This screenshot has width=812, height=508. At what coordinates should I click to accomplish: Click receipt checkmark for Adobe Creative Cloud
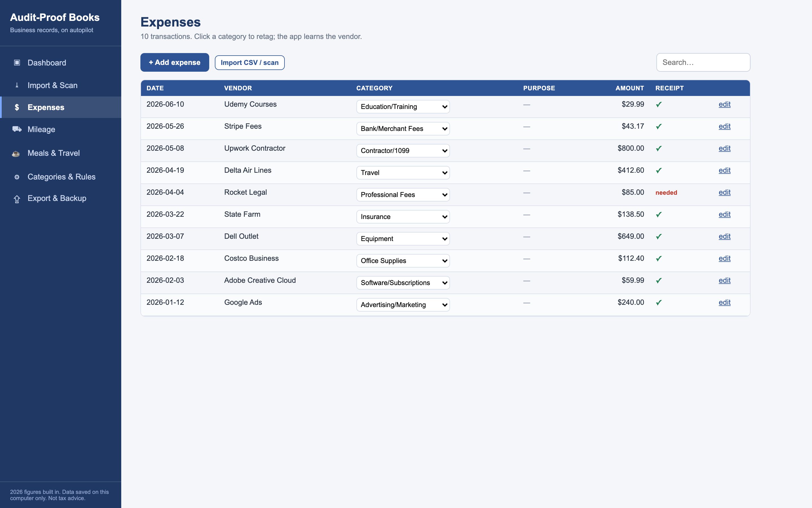point(659,281)
